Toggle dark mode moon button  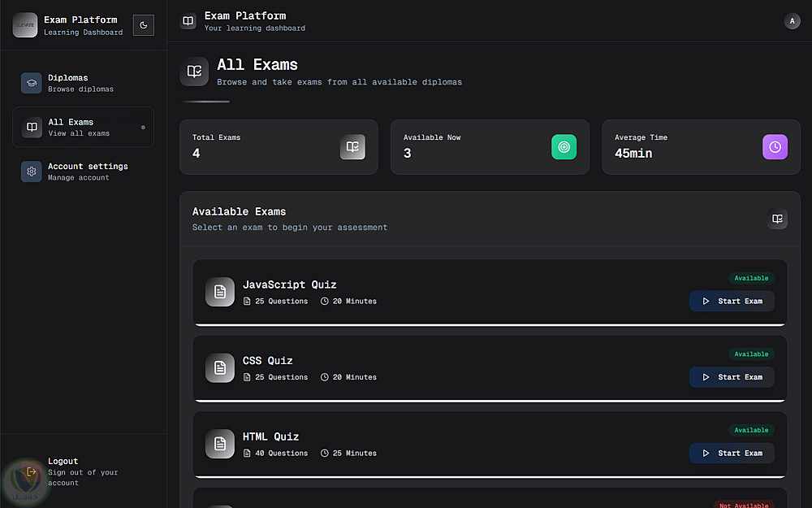coord(144,25)
